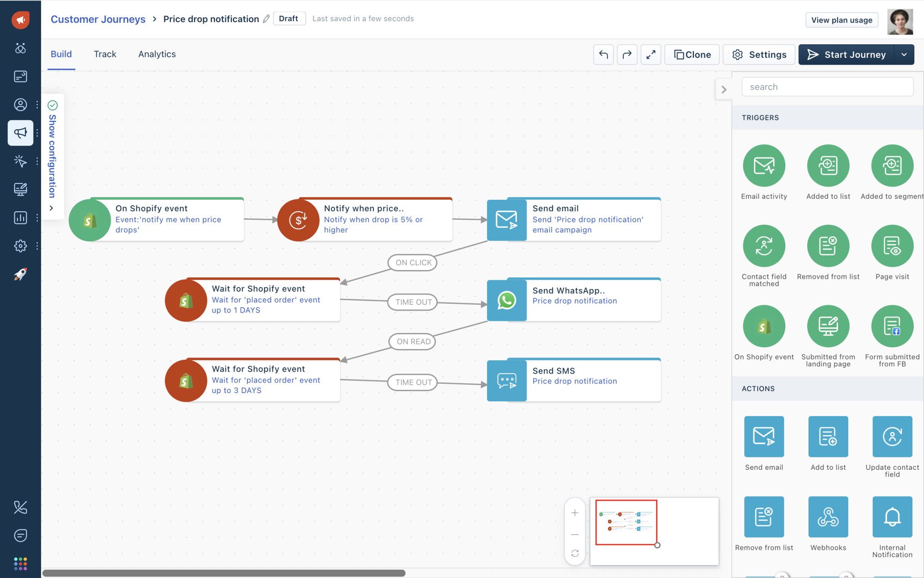This screenshot has height=578, width=924.
Task: Click the undo arrow in the toolbar
Action: tap(603, 55)
